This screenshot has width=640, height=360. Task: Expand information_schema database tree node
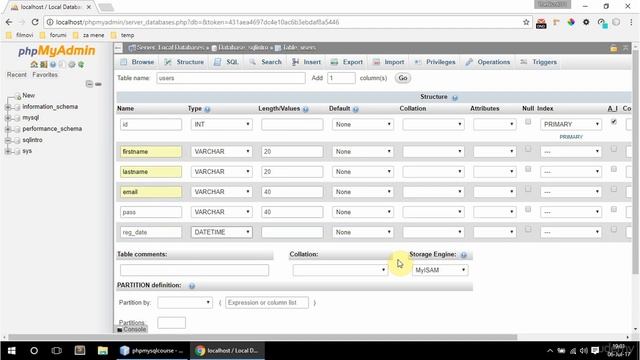click(8, 107)
